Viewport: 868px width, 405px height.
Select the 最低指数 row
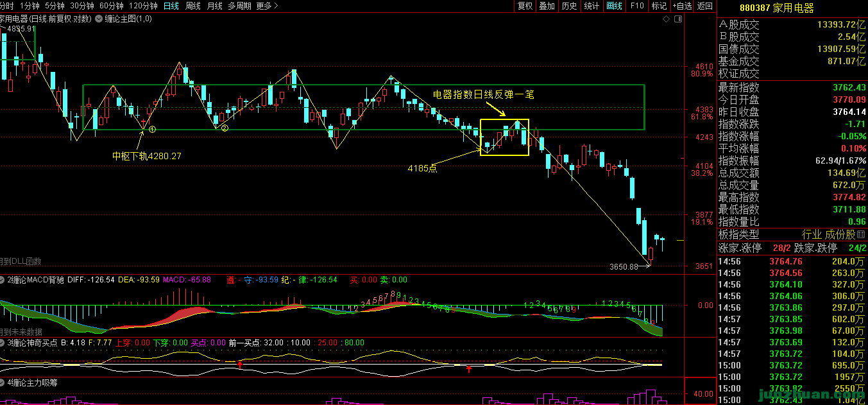coord(792,209)
